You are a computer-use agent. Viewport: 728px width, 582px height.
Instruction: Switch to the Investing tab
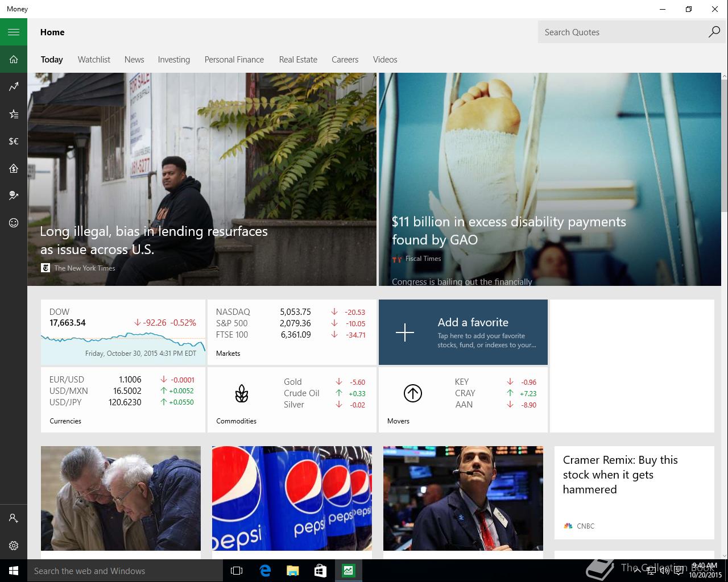174,60
